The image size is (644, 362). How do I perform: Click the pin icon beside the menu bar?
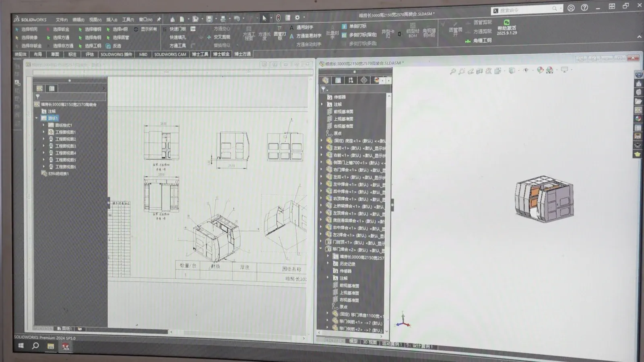[159, 19]
